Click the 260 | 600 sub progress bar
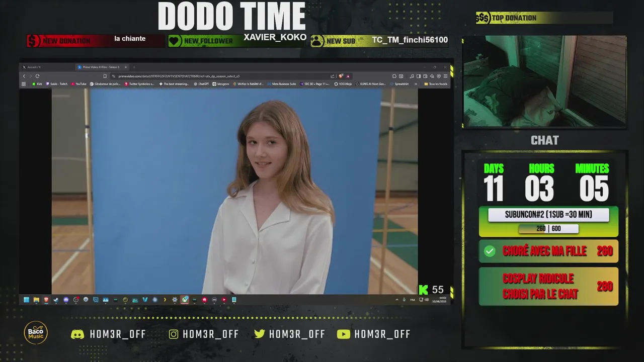The height and width of the screenshot is (362, 644). tap(548, 229)
